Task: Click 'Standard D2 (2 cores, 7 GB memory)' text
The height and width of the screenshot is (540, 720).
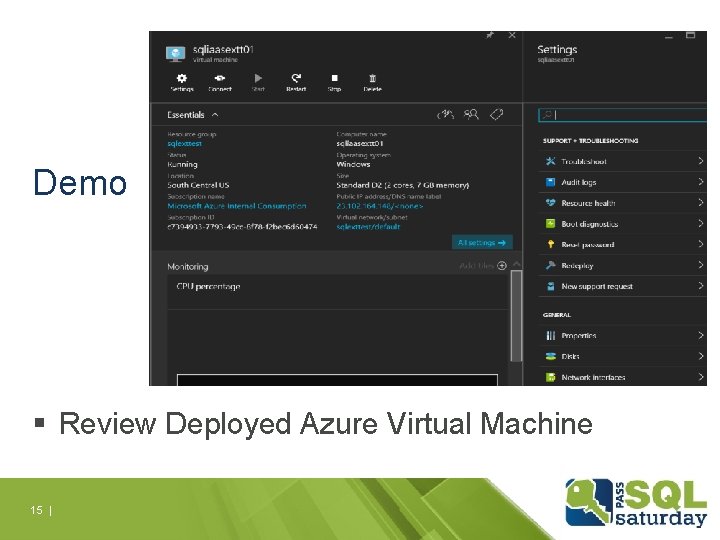Action: 403,186
